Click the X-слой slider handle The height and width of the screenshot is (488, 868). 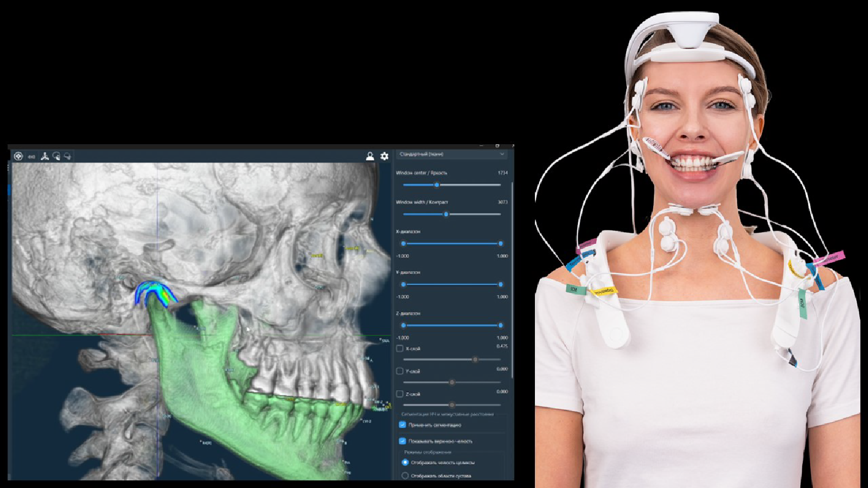point(475,359)
